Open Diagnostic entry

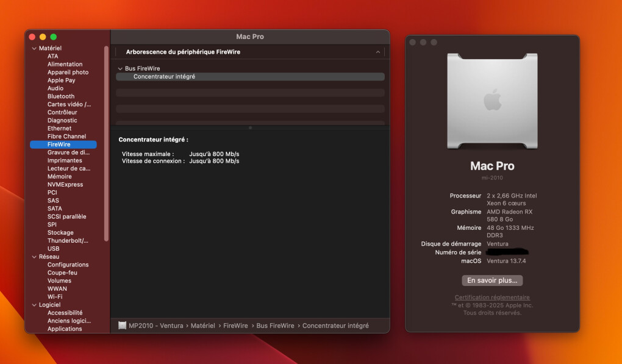pyautogui.click(x=62, y=120)
